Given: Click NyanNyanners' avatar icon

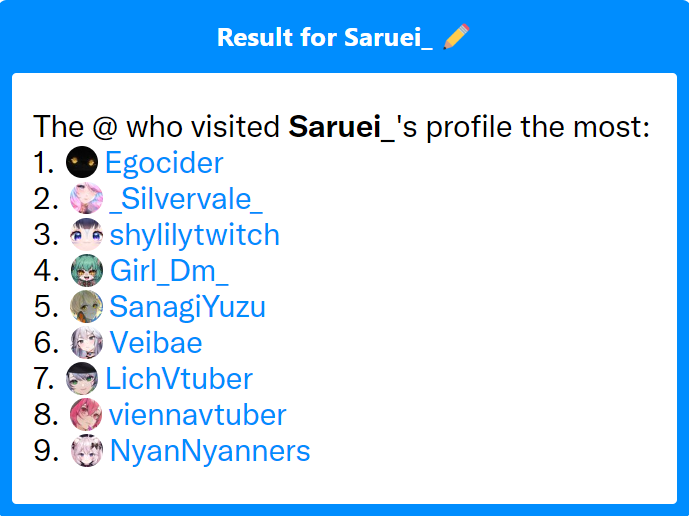Looking at the screenshot, I should click(87, 451).
